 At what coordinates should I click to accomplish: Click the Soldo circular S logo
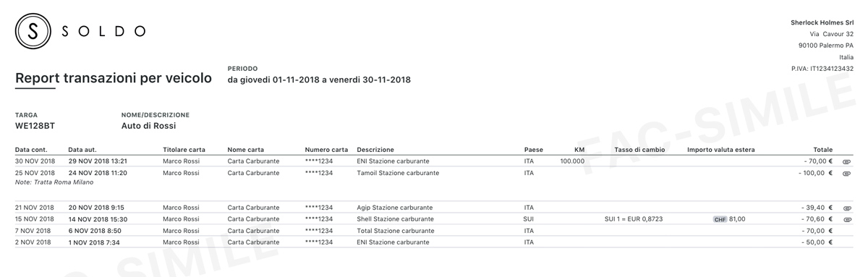coord(33,31)
